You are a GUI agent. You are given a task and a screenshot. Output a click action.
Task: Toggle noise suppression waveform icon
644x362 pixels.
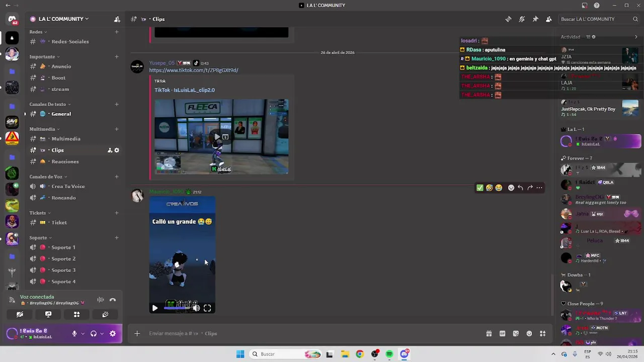101,300
